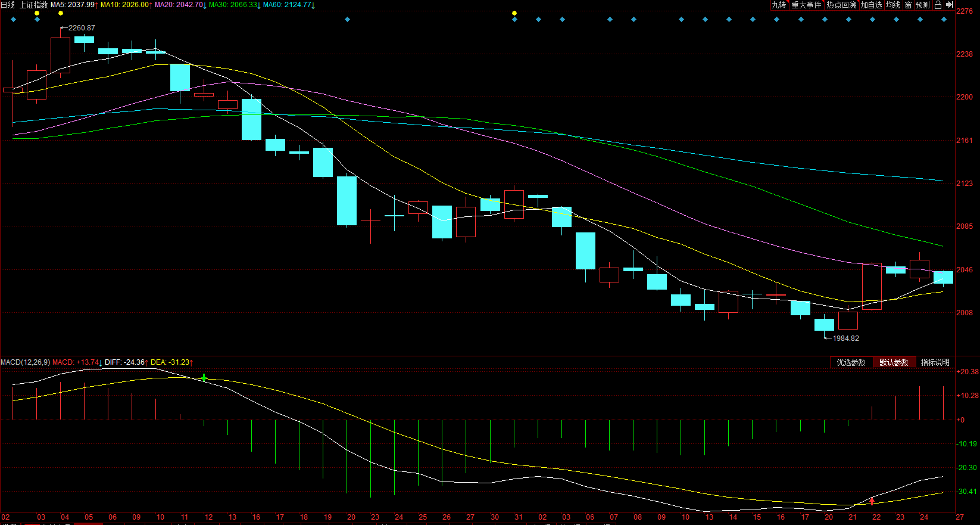The width and height of the screenshot is (980, 525).
Task: Click the date label 26 on time axis
Action: click(447, 517)
